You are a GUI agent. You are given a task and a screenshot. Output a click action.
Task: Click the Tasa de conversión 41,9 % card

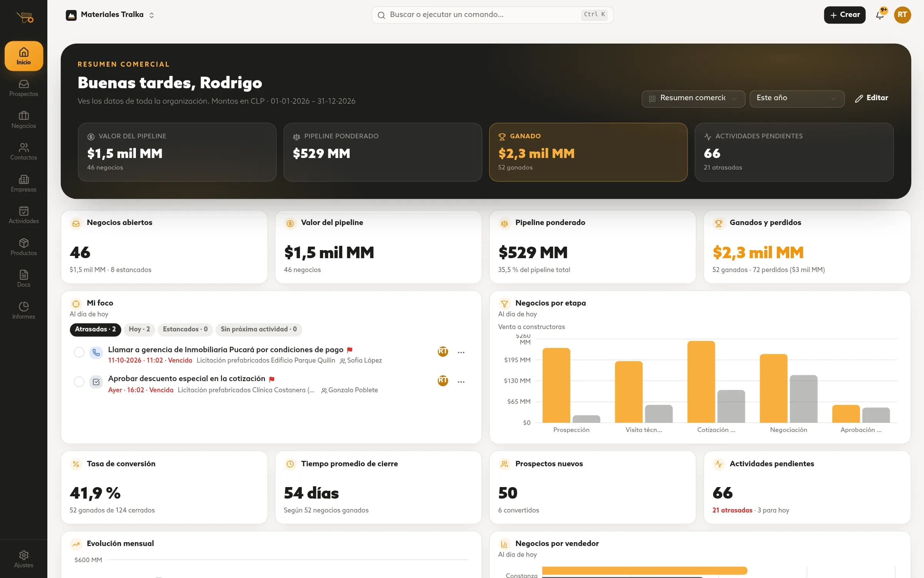click(x=164, y=487)
